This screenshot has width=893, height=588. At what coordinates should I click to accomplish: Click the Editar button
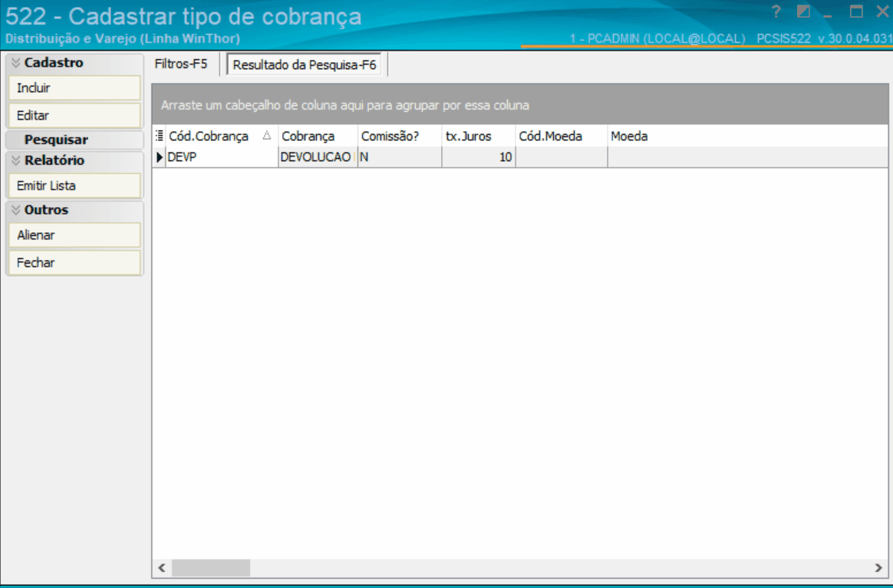point(74,116)
